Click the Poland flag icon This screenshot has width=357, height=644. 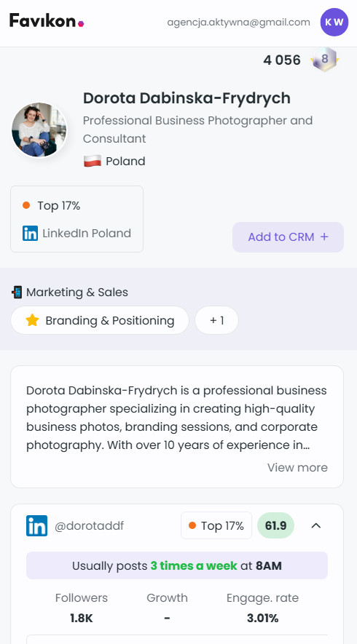tap(93, 161)
